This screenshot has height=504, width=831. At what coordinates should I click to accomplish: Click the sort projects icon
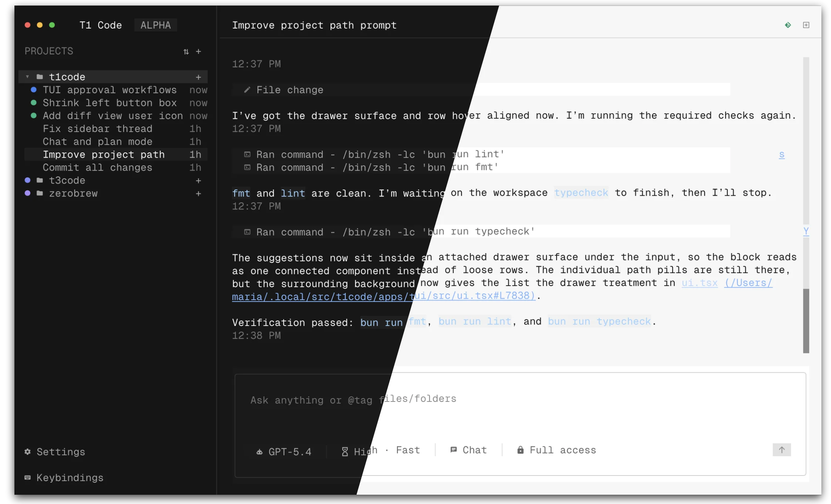click(x=186, y=52)
